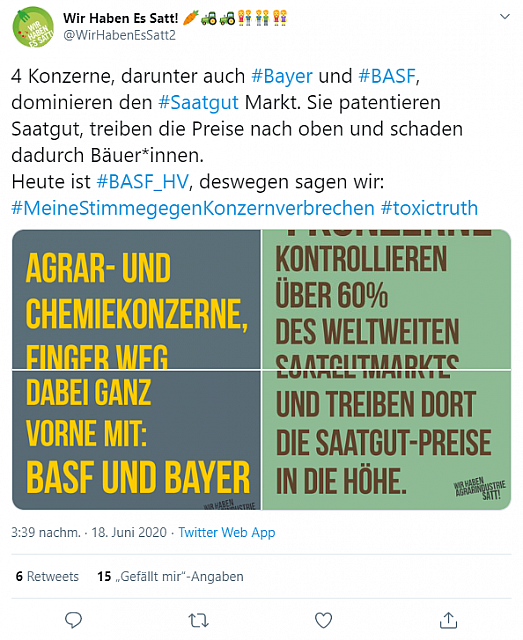Follow the #Saatgut hashtag link
This screenshot has width=523, height=640.
[198, 102]
